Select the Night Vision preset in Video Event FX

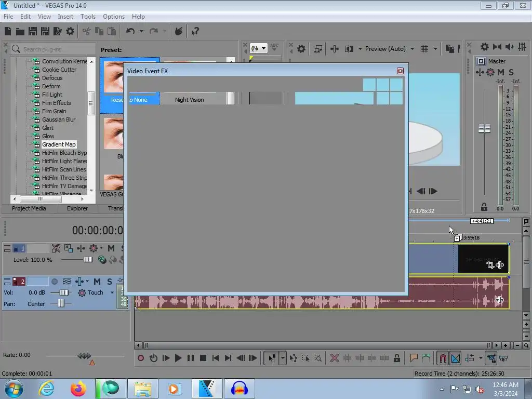click(x=189, y=100)
